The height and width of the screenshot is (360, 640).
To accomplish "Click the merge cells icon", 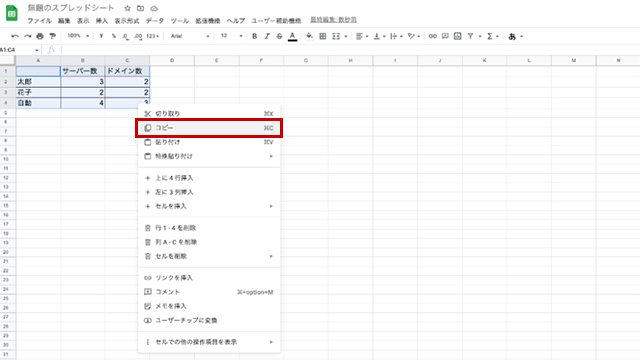I will tap(336, 36).
